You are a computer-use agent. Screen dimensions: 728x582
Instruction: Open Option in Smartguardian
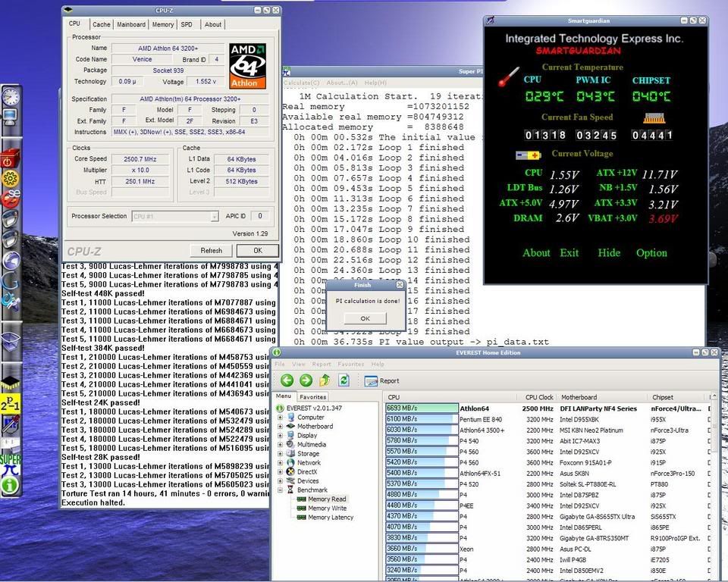(651, 253)
